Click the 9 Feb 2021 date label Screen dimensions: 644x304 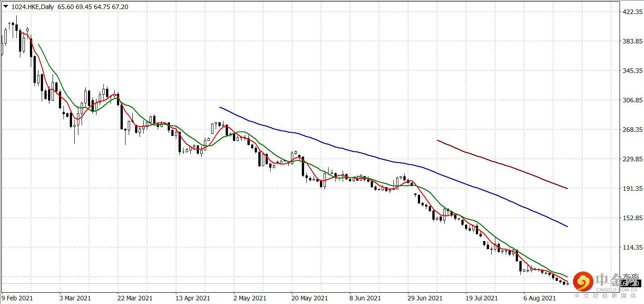click(18, 298)
